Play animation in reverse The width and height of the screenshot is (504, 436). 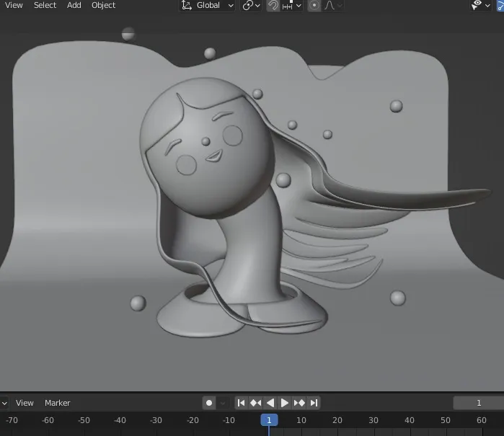(270, 403)
